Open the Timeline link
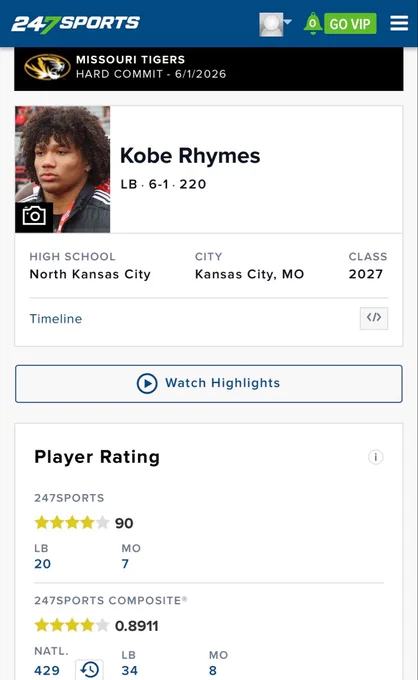The image size is (418, 680). point(56,319)
